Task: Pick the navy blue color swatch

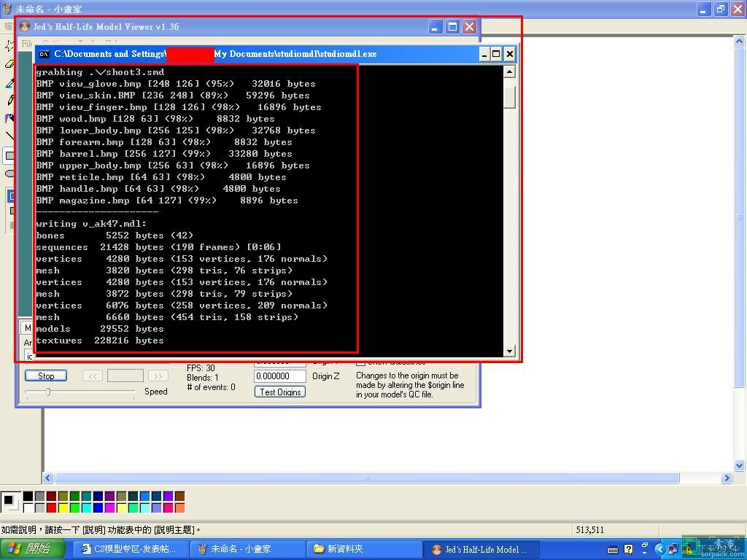Action: pos(98,496)
